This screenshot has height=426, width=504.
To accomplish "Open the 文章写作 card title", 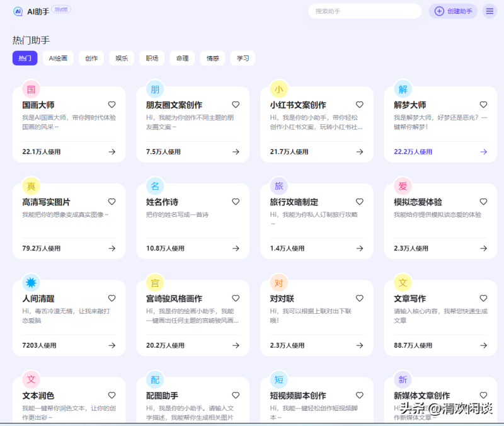I will pyautogui.click(x=410, y=299).
